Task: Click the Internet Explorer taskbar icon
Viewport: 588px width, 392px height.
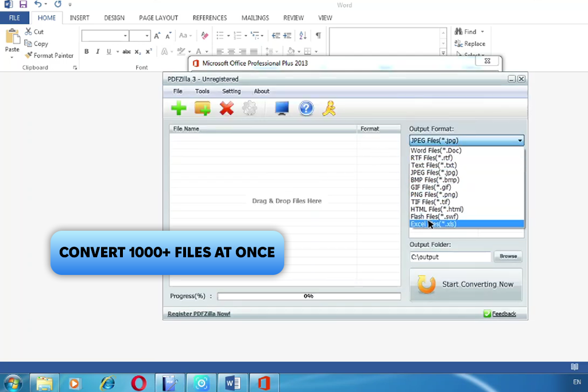Action: coord(107,383)
